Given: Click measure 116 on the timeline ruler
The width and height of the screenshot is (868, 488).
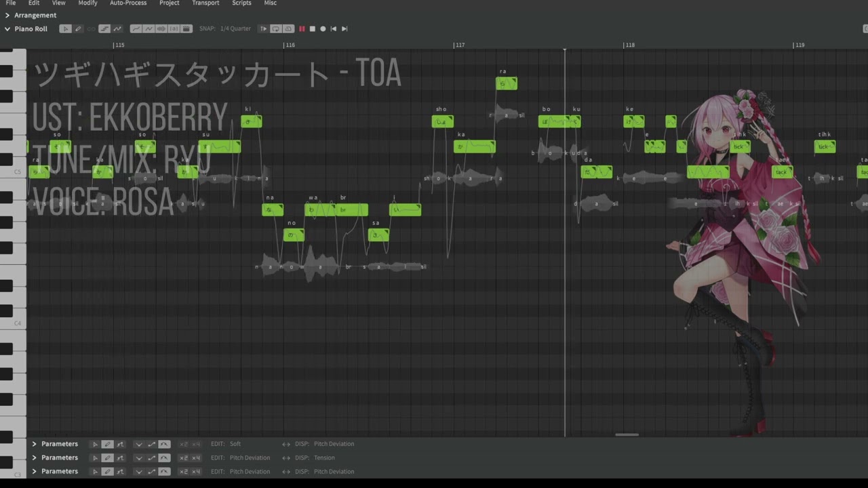Looking at the screenshot, I should [x=290, y=45].
